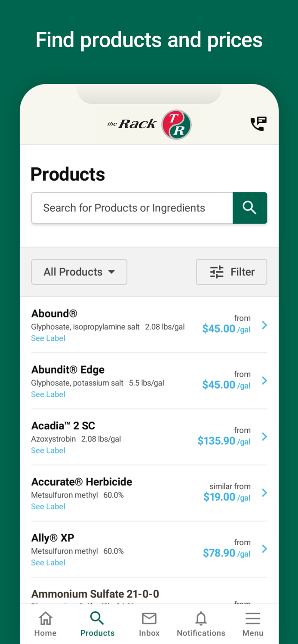The image size is (298, 644).
Task: Go to Home via house icon
Action: pos(46,619)
